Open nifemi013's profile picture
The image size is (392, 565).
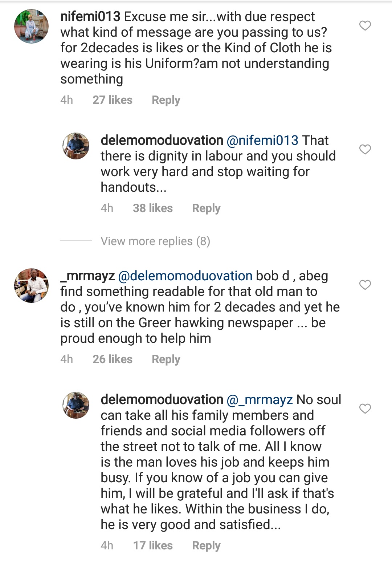(31, 27)
